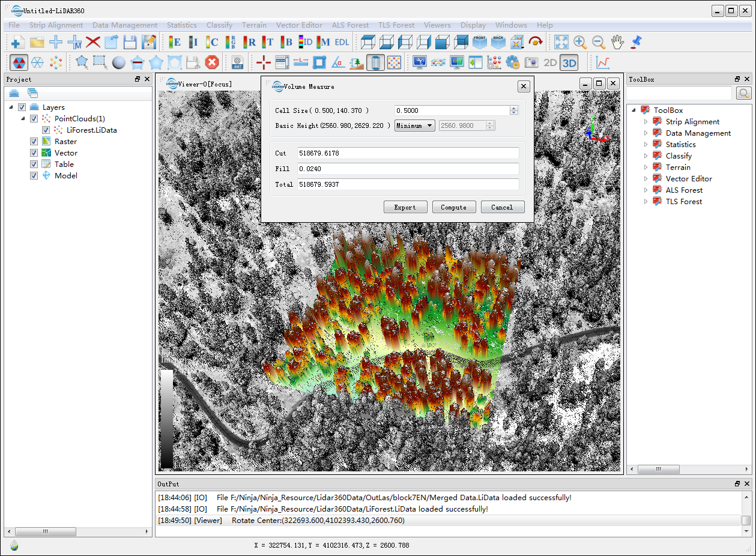Click the BAT batch processing icon
This screenshot has height=556, width=756.
coord(237,62)
